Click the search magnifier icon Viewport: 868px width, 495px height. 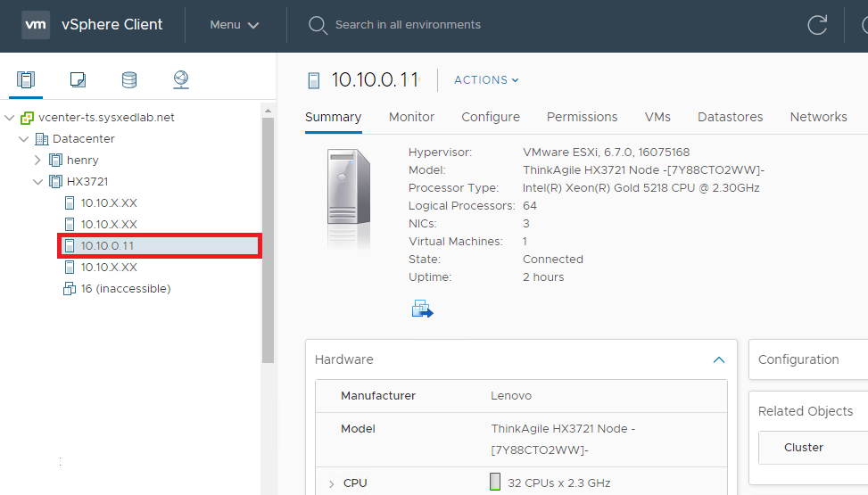[318, 25]
